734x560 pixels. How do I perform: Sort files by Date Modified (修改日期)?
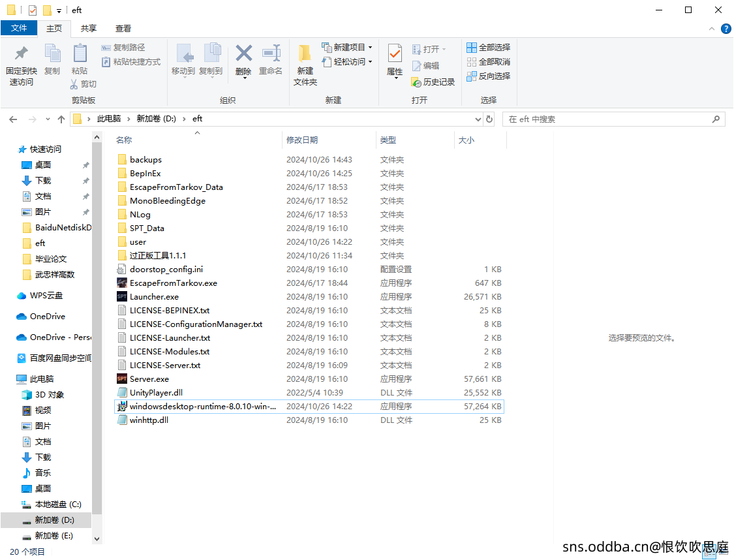click(x=302, y=140)
